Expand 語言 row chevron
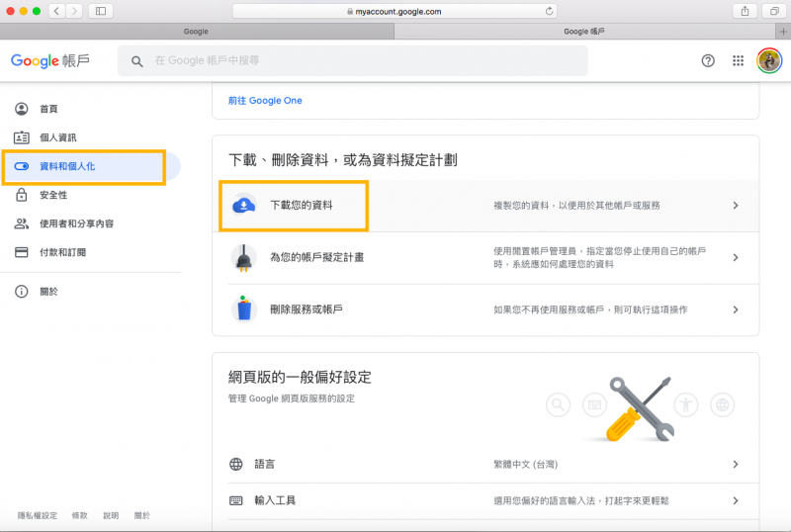This screenshot has height=532, width=791. tap(736, 464)
